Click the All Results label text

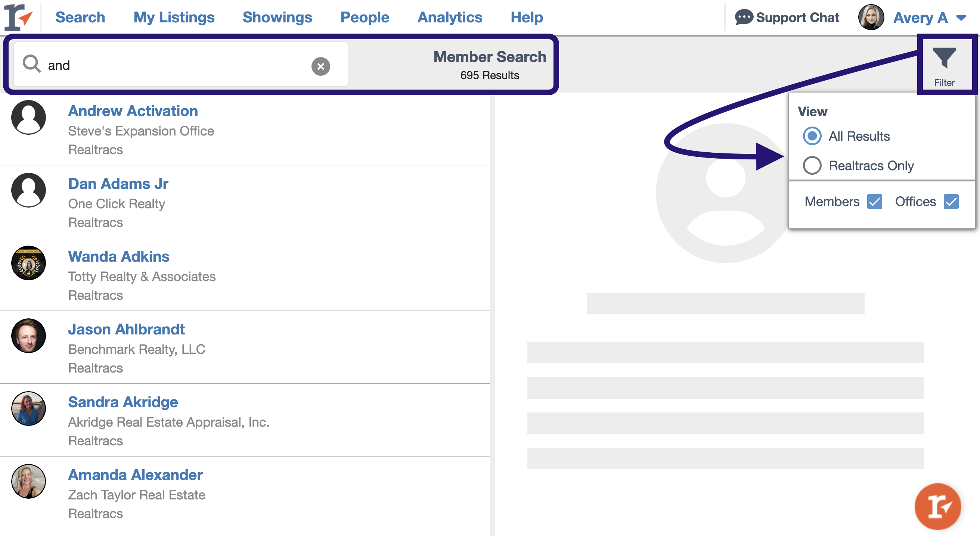[859, 136]
